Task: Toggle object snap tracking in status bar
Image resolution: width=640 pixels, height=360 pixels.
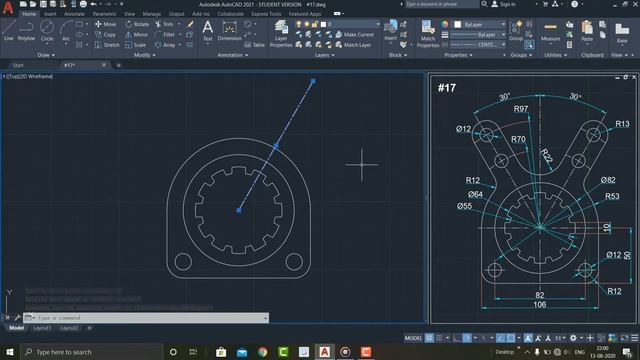Action: 500,338
